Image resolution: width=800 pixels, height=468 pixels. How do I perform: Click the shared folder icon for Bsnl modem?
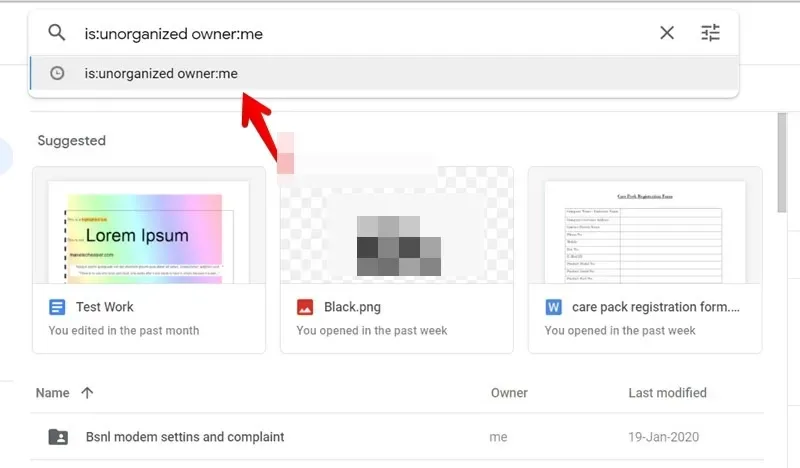[x=58, y=437]
